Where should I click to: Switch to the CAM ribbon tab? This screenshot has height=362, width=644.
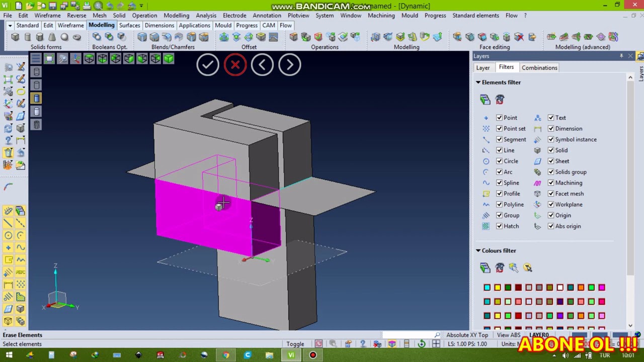tap(269, 26)
